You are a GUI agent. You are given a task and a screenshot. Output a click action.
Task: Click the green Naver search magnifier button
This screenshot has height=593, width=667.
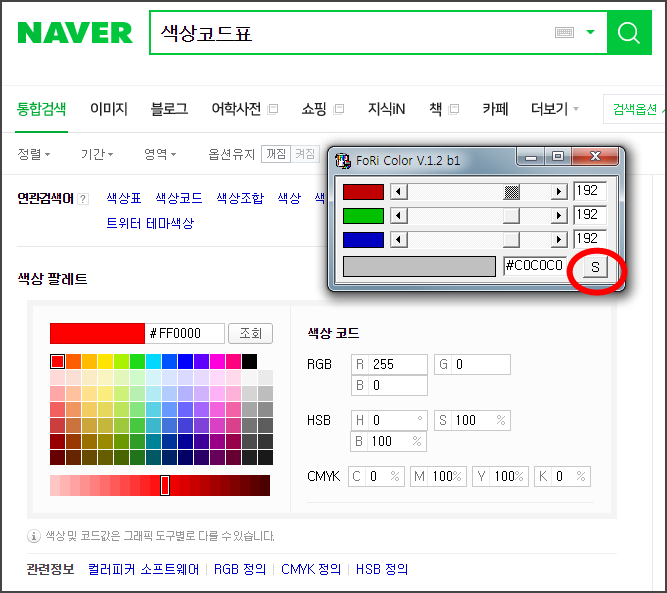(x=629, y=33)
